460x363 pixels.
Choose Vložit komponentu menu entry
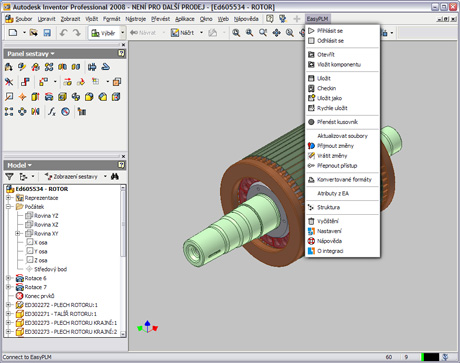coord(342,64)
